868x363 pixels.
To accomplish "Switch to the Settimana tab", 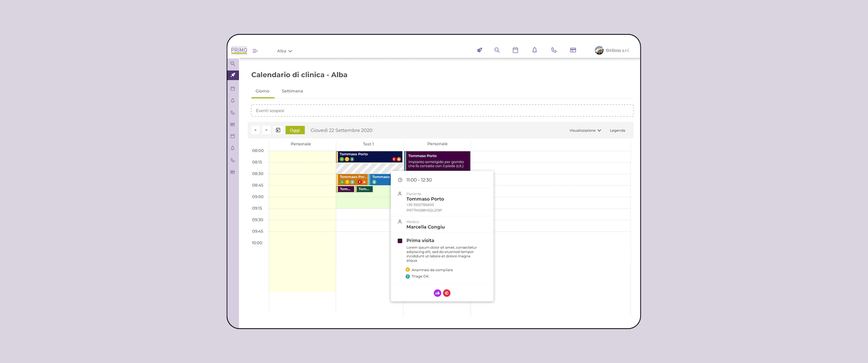I will tap(292, 91).
